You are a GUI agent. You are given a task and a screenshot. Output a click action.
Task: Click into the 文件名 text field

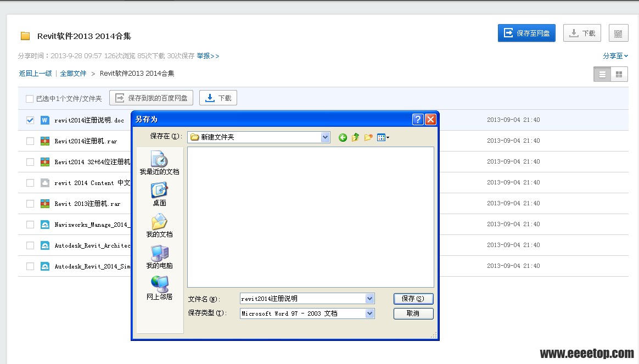(303, 299)
